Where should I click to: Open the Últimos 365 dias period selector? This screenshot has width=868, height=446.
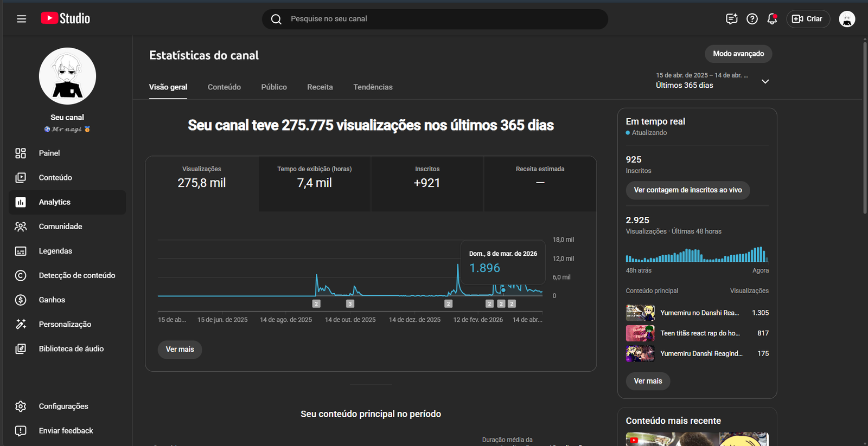(x=685, y=85)
